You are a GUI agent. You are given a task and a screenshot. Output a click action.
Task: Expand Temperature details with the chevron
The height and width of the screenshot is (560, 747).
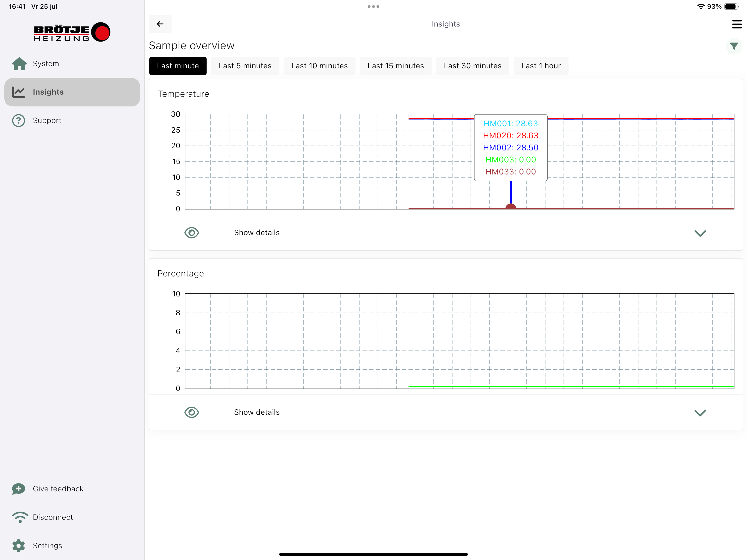pyautogui.click(x=700, y=233)
